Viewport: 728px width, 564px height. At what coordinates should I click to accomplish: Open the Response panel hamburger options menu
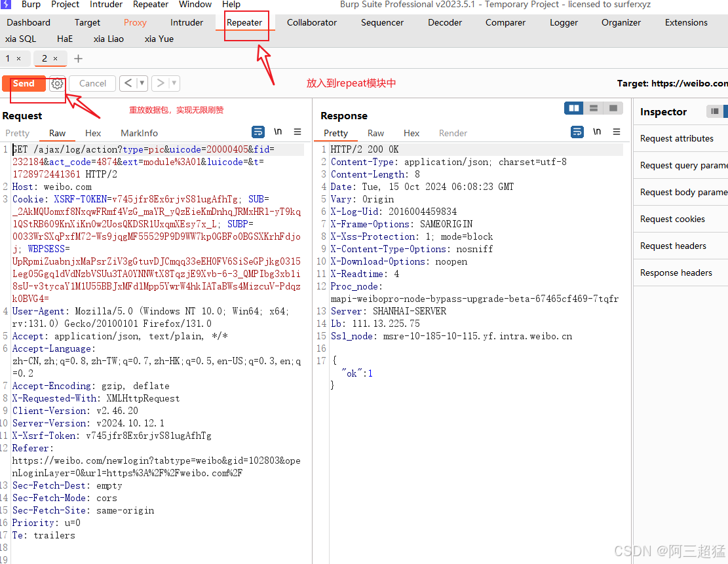(617, 132)
